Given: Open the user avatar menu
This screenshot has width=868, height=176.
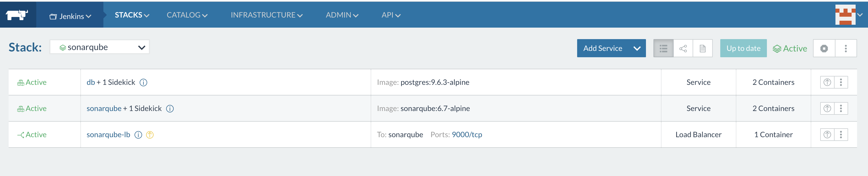Looking at the screenshot, I should (x=849, y=15).
